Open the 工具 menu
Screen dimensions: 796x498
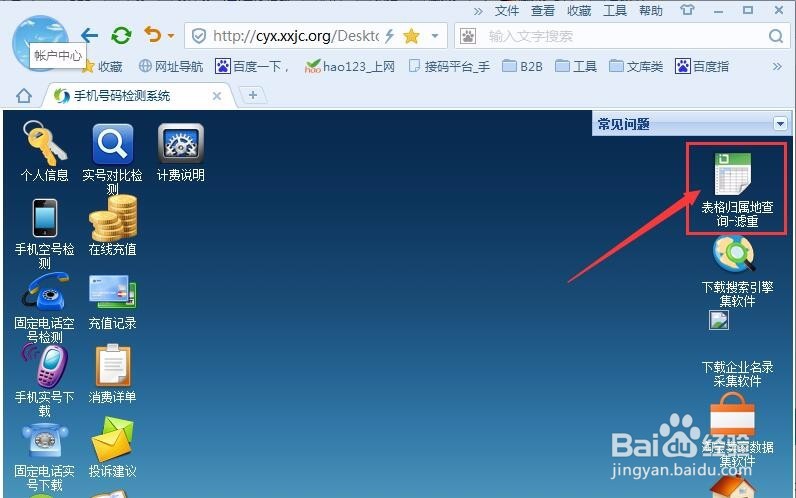coord(615,11)
